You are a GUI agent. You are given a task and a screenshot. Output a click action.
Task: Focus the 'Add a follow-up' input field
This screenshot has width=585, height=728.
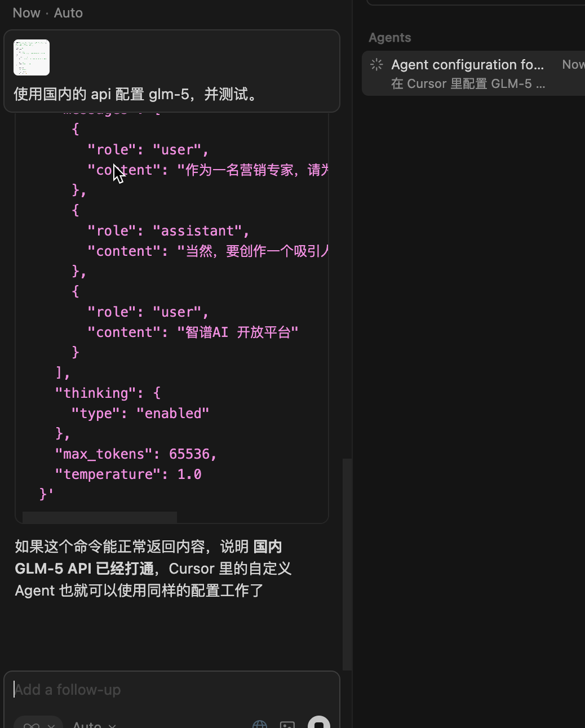point(169,689)
